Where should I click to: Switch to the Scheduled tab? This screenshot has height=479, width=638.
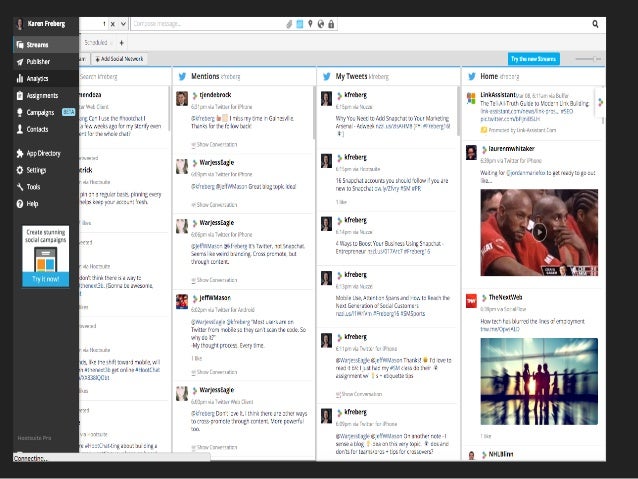[x=96, y=42]
